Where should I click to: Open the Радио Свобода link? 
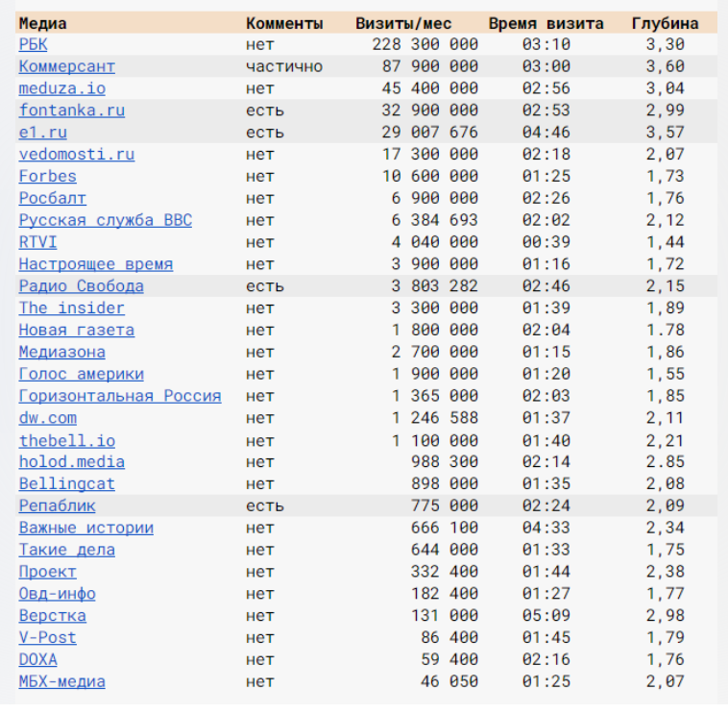82,286
